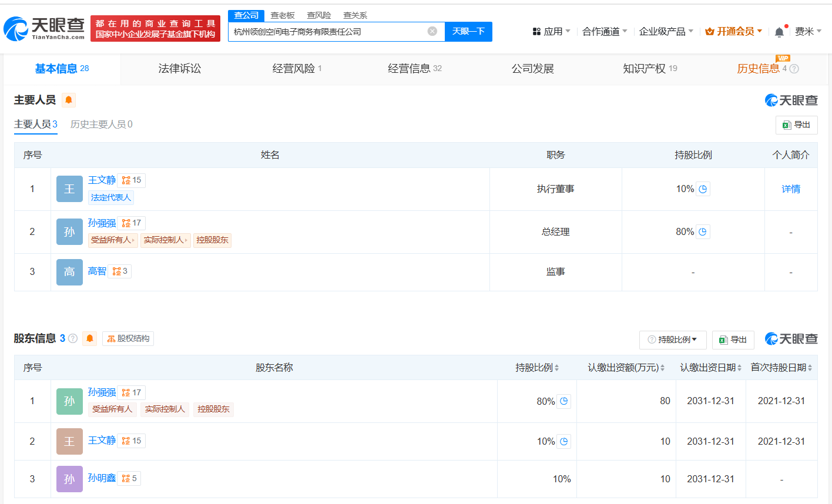The width and height of the screenshot is (832, 504).
Task: Open the 详情 link for 王文静
Action: pos(791,189)
